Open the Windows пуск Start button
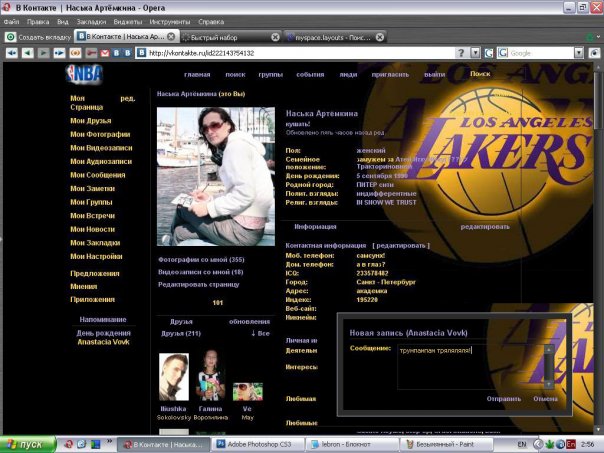The width and height of the screenshot is (604, 453). 28,444
